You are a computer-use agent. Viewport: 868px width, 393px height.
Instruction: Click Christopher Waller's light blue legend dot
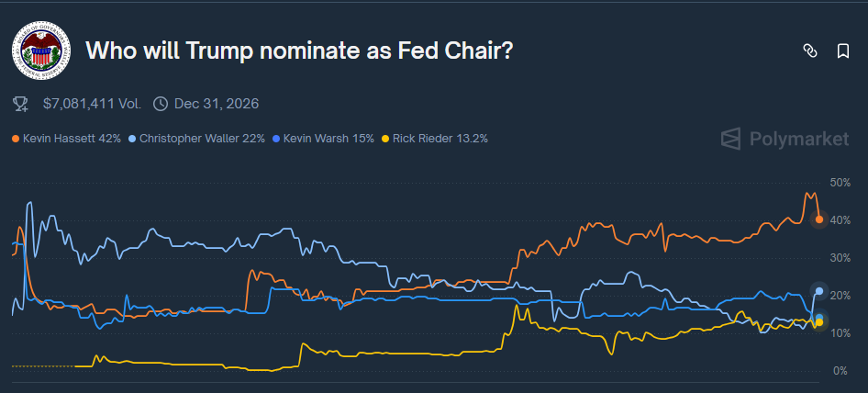point(132,139)
